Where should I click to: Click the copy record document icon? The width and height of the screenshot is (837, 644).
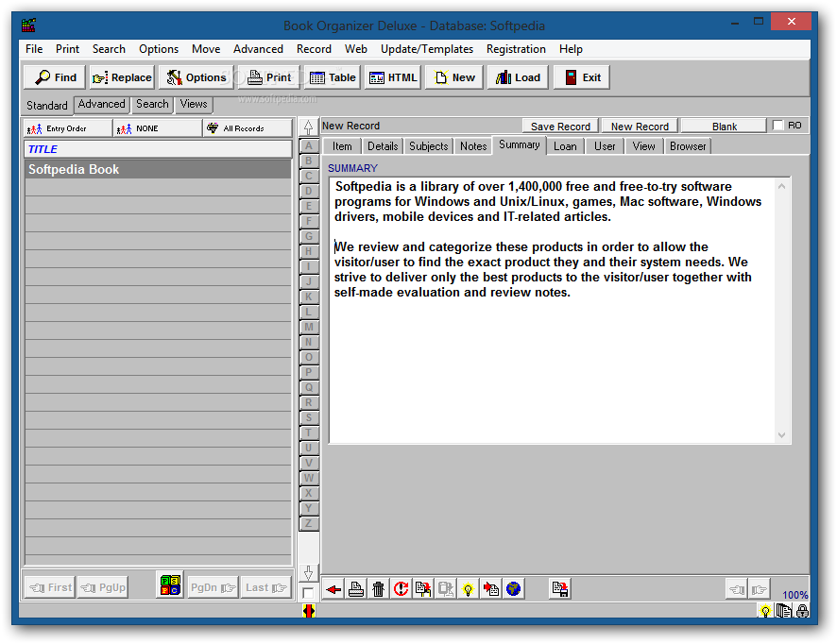(x=423, y=589)
